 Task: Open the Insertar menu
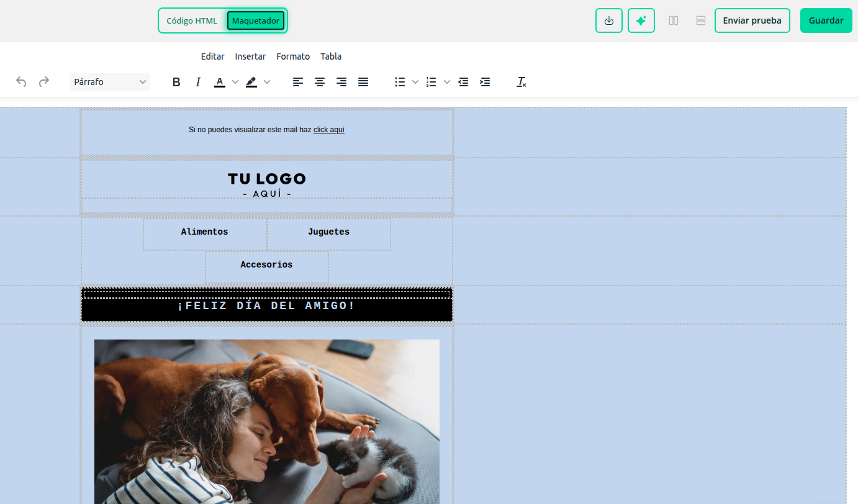tap(250, 56)
